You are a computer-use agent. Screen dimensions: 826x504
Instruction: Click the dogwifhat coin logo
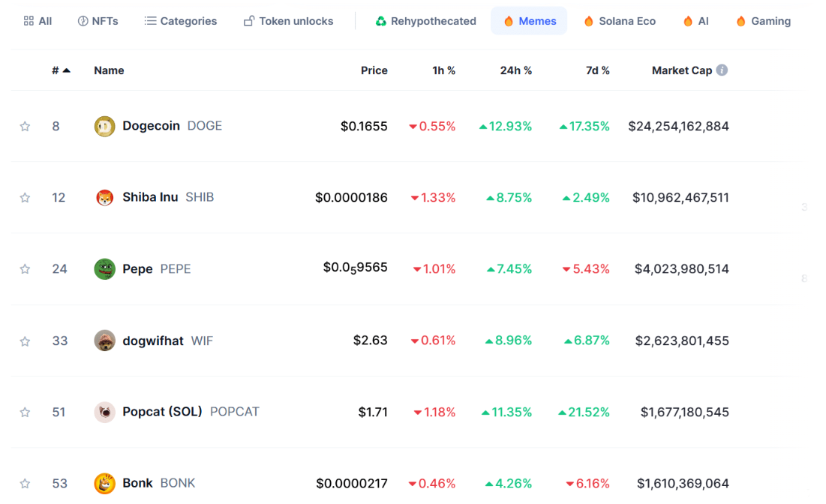tap(104, 340)
